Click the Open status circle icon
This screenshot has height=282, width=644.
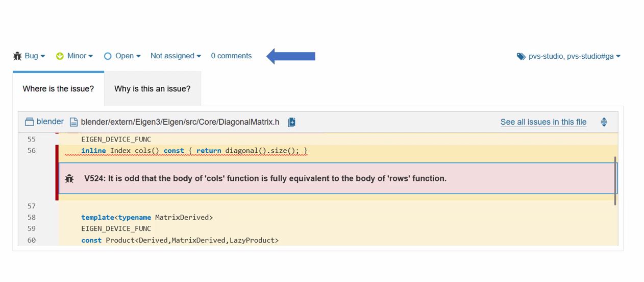[108, 56]
